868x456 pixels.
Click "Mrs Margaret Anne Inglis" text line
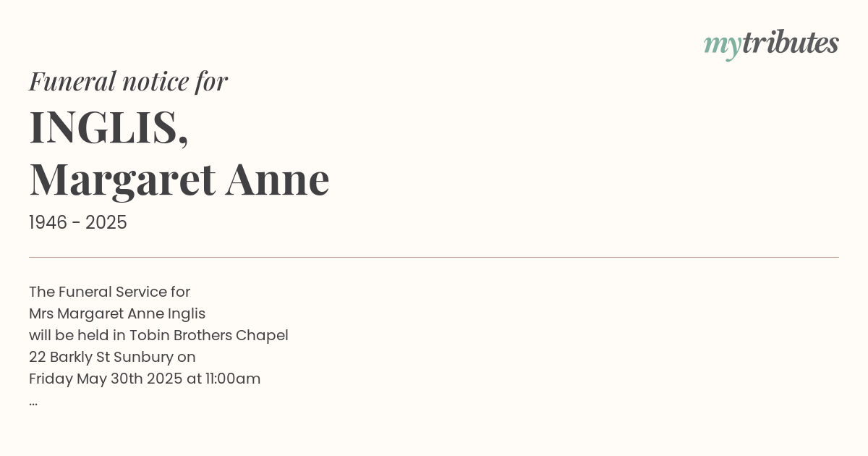pyautogui.click(x=117, y=314)
